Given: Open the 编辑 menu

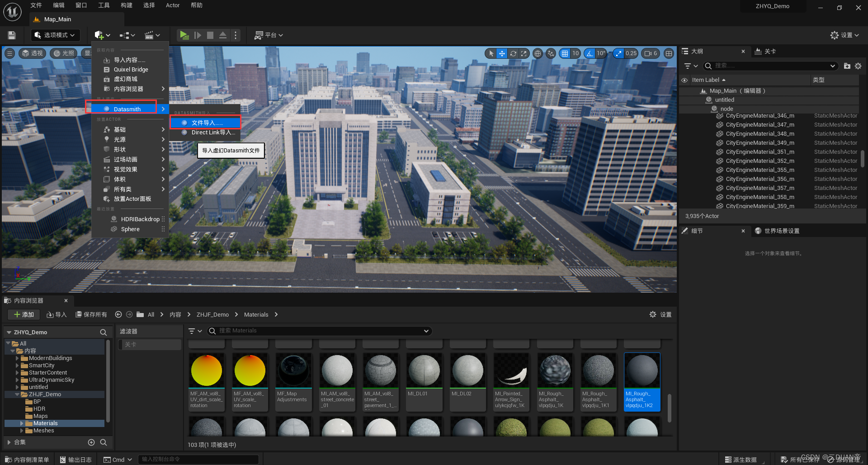Looking at the screenshot, I should click(58, 5).
